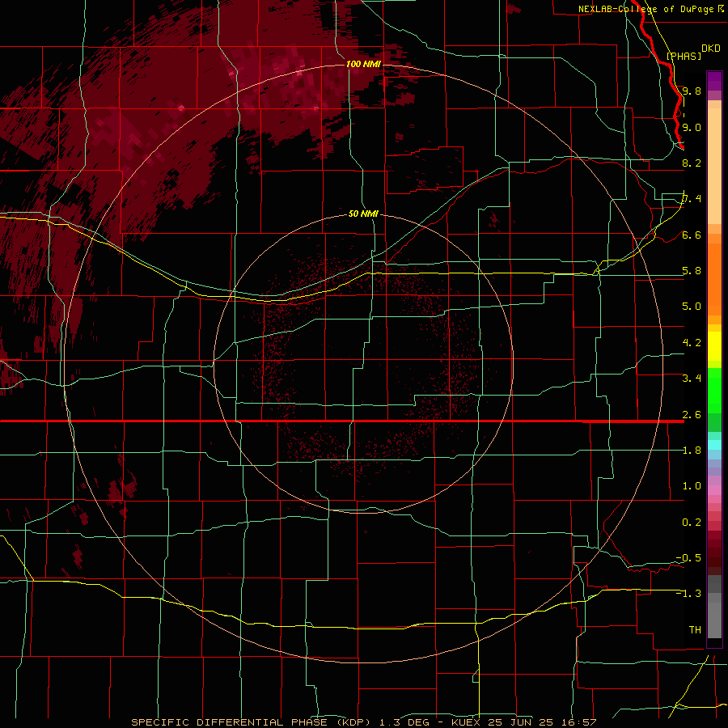Click the "(KDP)" product abbreviation in caption
The width and height of the screenshot is (728, 728).
click(x=355, y=722)
